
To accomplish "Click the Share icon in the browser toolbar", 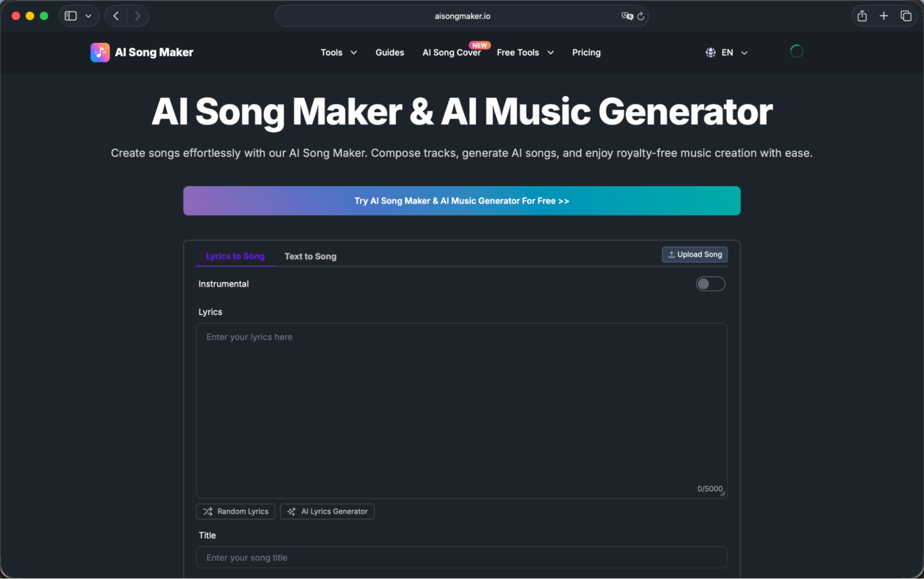I will coord(862,15).
